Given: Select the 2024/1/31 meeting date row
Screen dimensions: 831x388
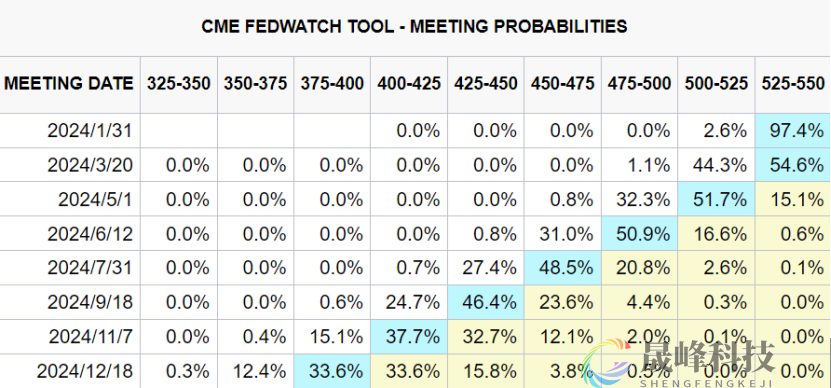Looking at the screenshot, I should pos(416,130).
